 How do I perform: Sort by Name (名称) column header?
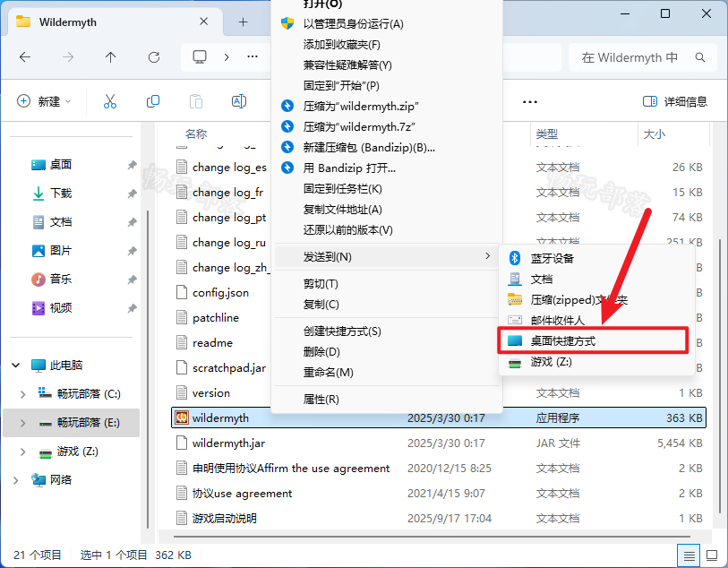196,134
